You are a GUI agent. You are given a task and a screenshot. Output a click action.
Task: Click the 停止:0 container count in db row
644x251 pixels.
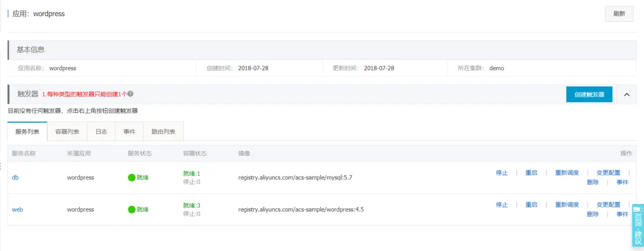click(192, 182)
